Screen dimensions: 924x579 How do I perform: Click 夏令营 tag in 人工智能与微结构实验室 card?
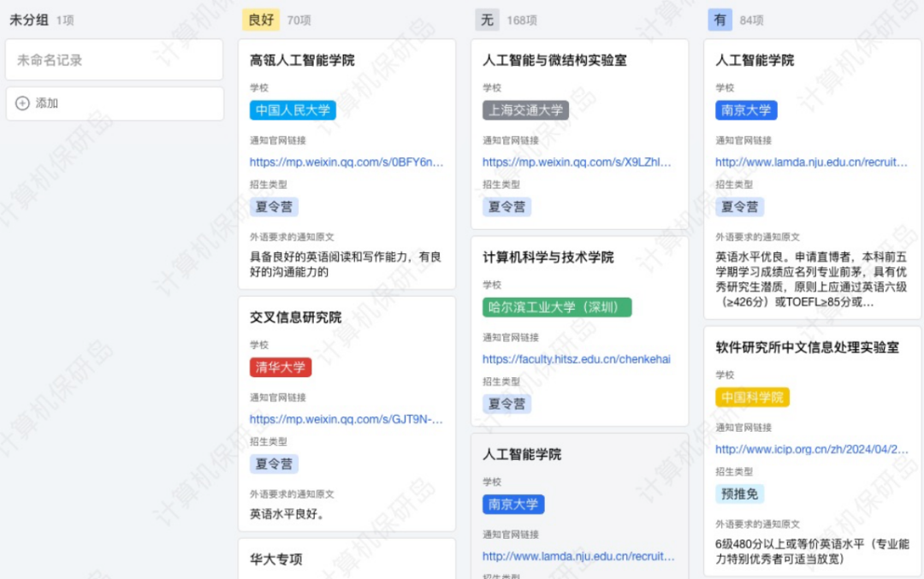tap(506, 207)
